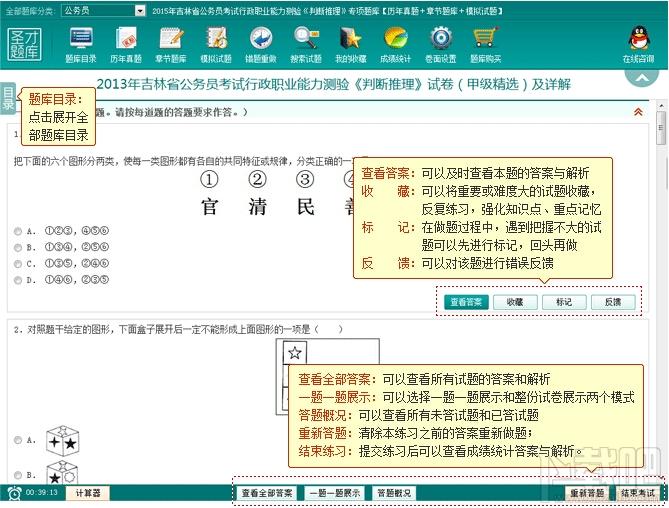Select question 2 answer B cube option
669x508 pixels.
[x=17, y=475]
